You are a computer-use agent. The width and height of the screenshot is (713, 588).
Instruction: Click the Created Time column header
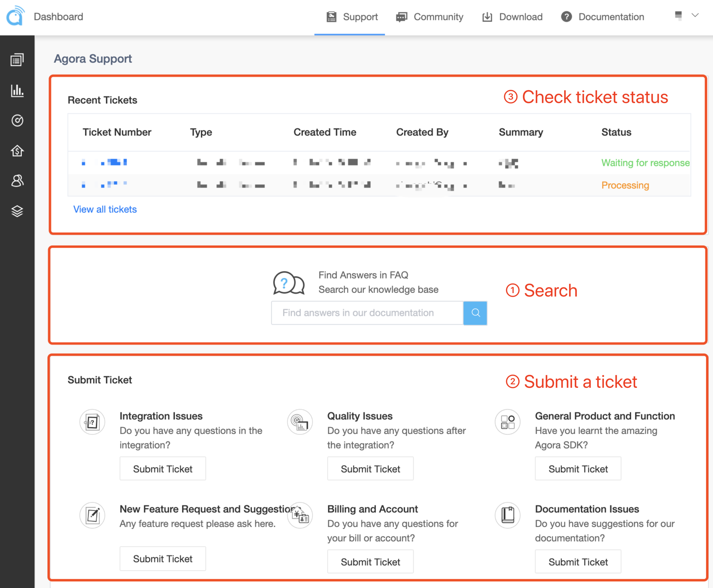(x=325, y=132)
